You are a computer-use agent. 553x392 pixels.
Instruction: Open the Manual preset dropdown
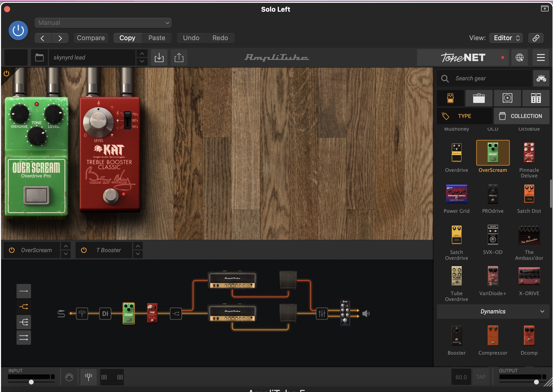coord(103,23)
